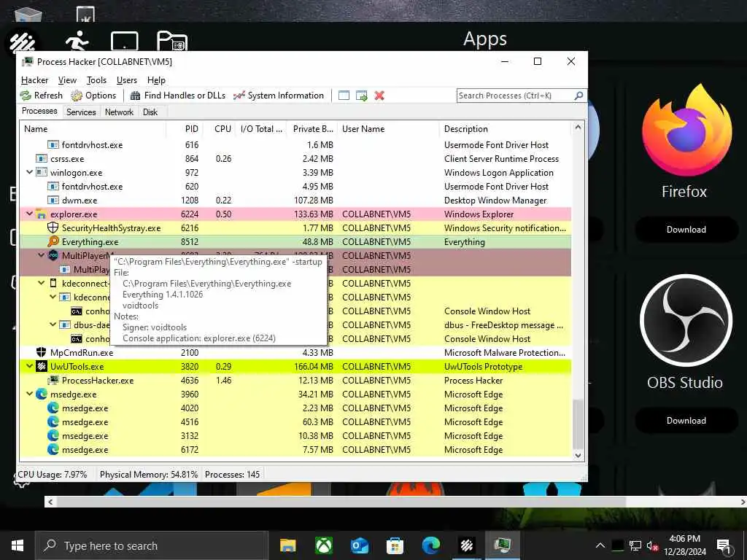This screenshot has width=747, height=560.
Task: Sort by the Private Bytes column header
Action: coord(312,129)
